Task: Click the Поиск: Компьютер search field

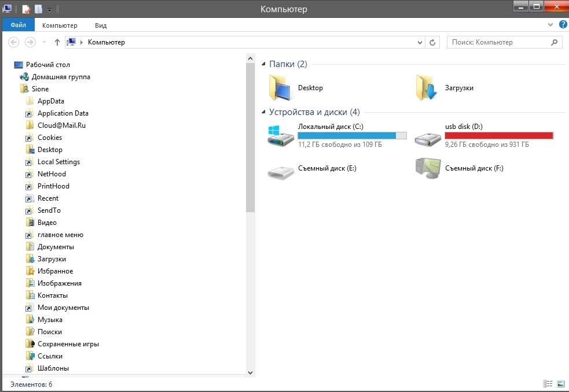Action: (x=498, y=42)
